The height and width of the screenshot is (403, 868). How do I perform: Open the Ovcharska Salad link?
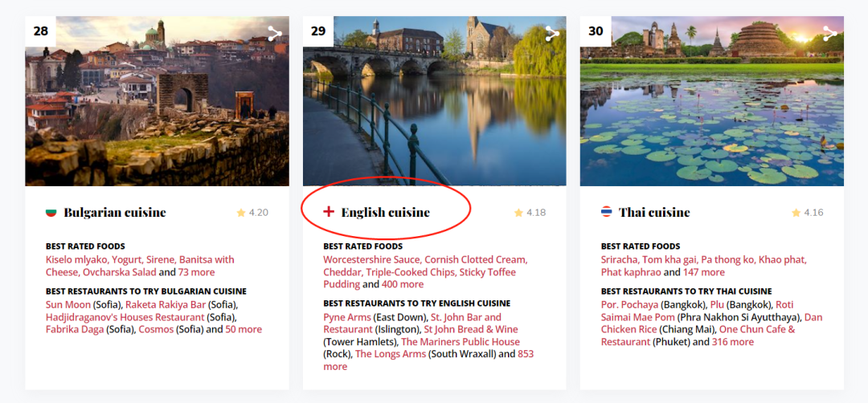tap(120, 272)
